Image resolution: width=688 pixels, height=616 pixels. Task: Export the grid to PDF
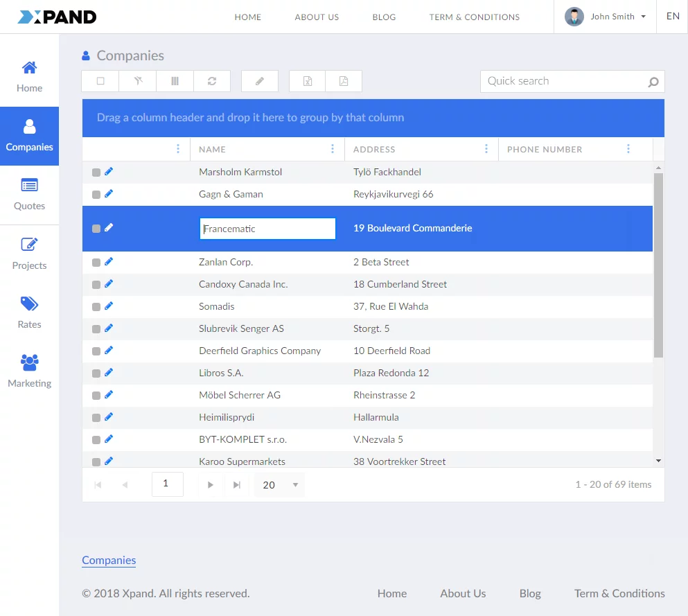click(x=344, y=81)
